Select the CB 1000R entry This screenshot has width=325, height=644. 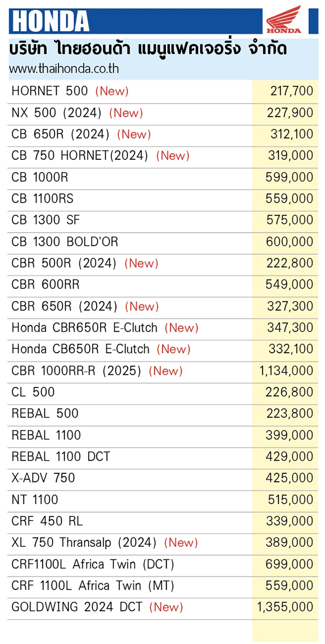point(40,177)
